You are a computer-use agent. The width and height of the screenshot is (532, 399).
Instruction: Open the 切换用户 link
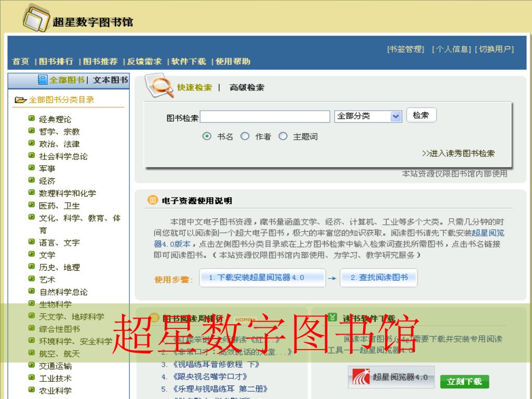point(495,49)
